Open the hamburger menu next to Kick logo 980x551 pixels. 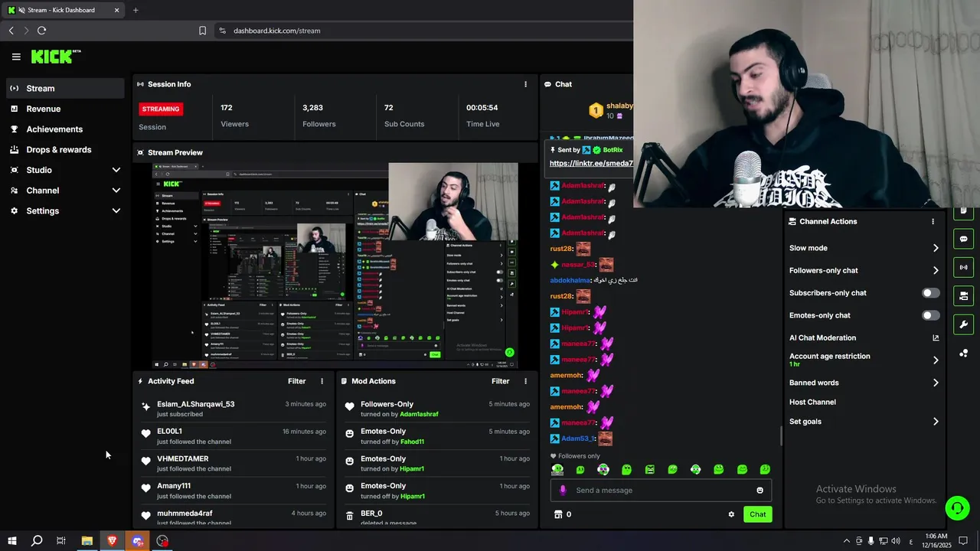[16, 57]
